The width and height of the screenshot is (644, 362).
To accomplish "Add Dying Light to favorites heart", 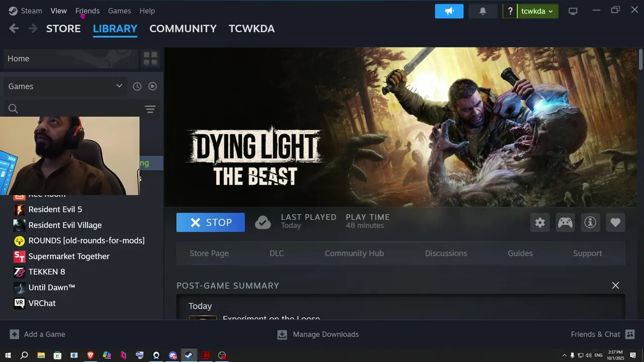I will coord(615,222).
